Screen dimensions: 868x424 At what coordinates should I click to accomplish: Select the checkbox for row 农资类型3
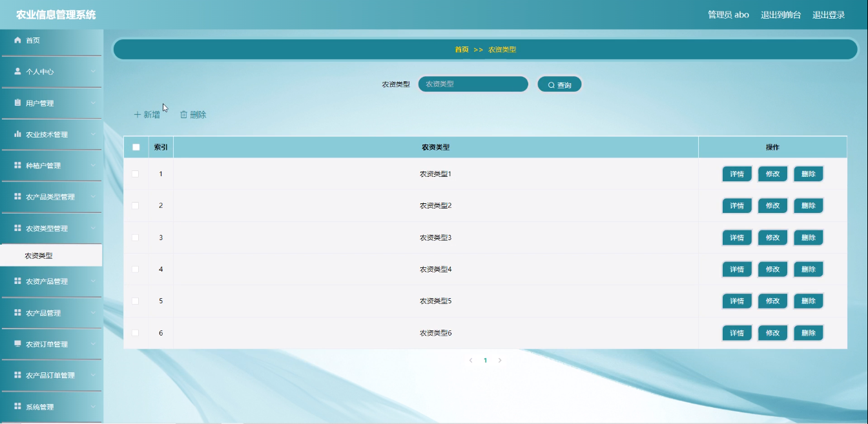pos(136,237)
